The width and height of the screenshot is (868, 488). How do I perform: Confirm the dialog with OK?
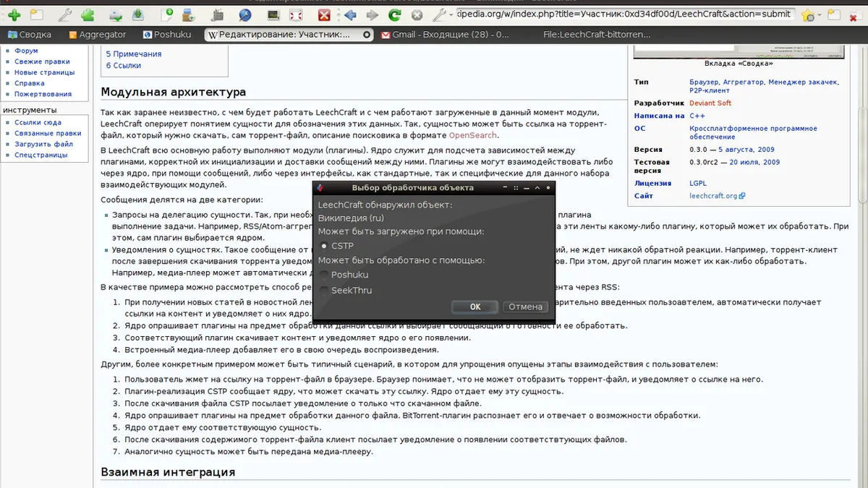pos(475,307)
